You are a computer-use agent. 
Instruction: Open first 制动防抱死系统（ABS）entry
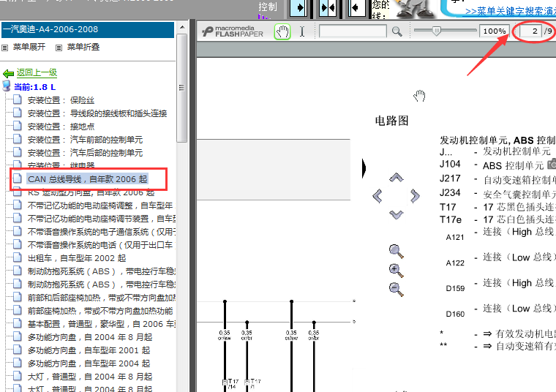click(x=101, y=271)
